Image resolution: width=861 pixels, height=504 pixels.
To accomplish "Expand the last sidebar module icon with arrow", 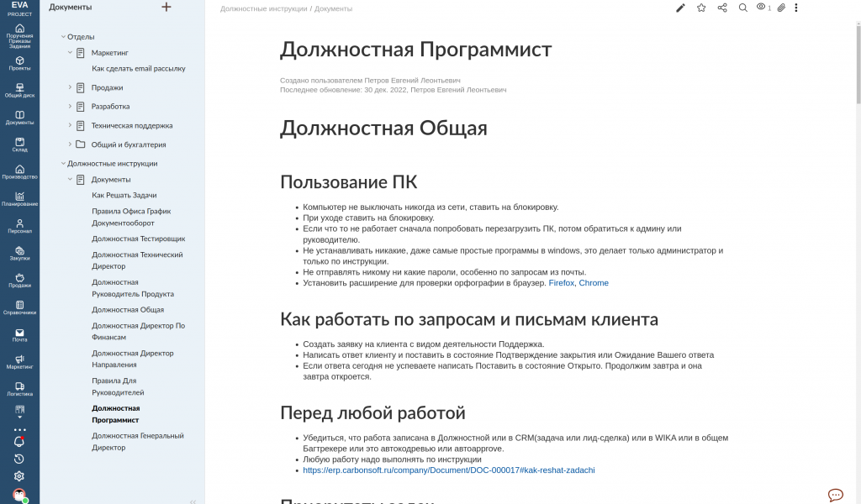I will tap(20, 412).
